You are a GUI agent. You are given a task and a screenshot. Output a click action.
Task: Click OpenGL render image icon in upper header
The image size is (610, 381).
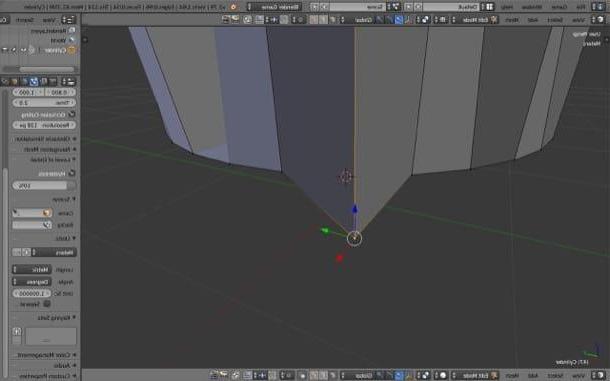[x=235, y=19]
